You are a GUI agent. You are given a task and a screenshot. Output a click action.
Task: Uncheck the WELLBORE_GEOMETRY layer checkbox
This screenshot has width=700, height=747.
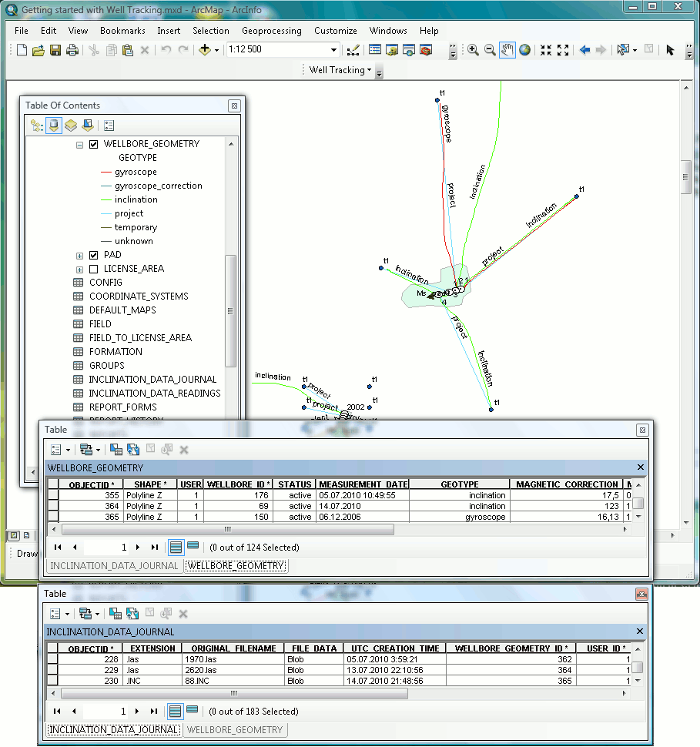[x=94, y=144]
